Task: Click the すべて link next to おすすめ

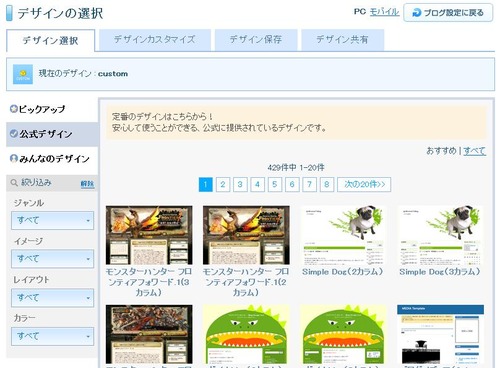Action: (474, 151)
